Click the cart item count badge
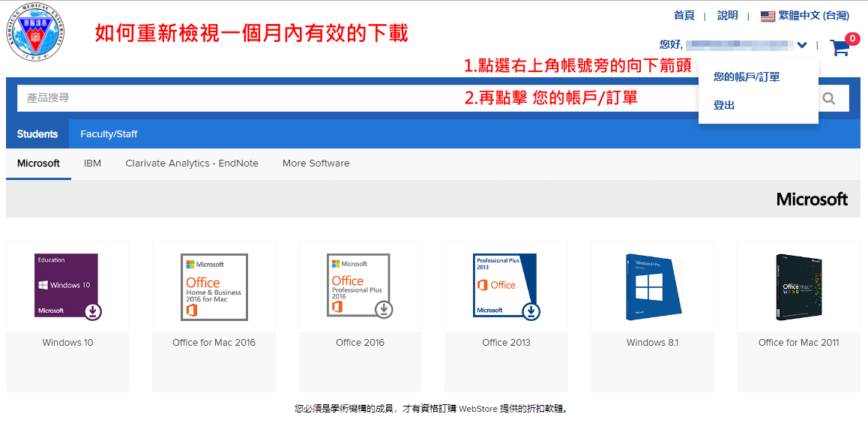The width and height of the screenshot is (868, 423). click(853, 39)
